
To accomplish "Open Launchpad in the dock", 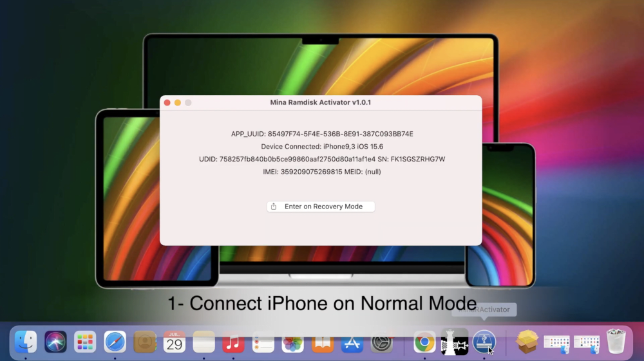I will tap(85, 342).
